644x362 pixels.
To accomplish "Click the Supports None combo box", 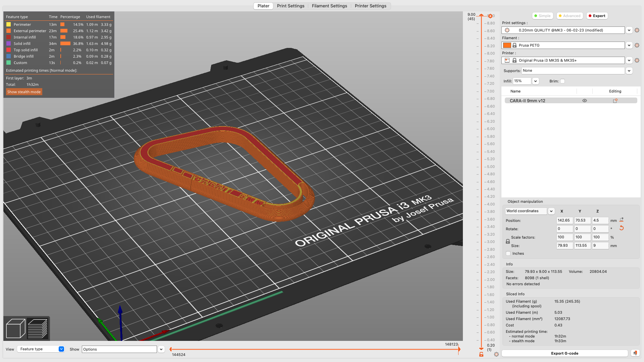I will 573,71.
